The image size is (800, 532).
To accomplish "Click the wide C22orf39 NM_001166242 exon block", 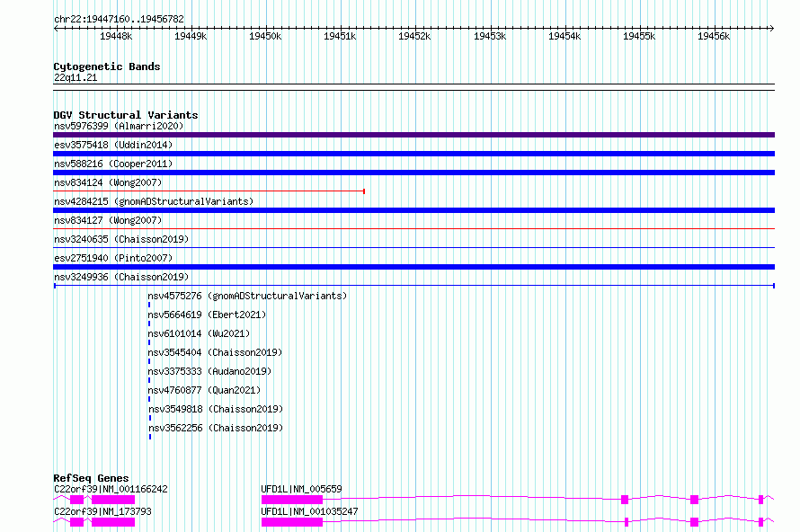I will (113, 500).
